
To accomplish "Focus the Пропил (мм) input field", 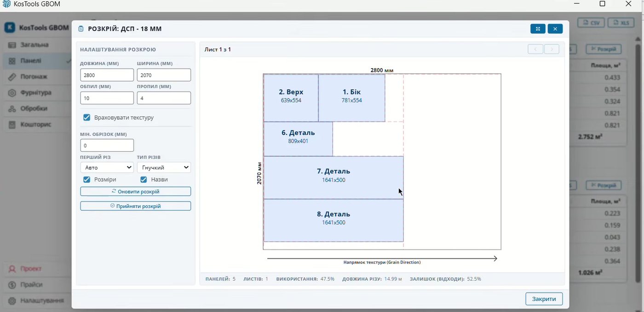I will (x=164, y=98).
